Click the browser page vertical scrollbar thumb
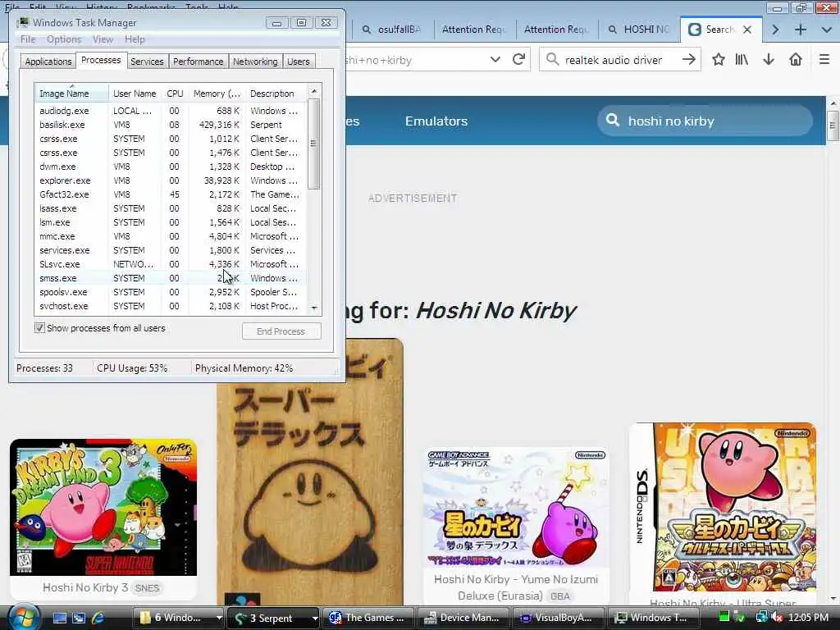 [833, 126]
